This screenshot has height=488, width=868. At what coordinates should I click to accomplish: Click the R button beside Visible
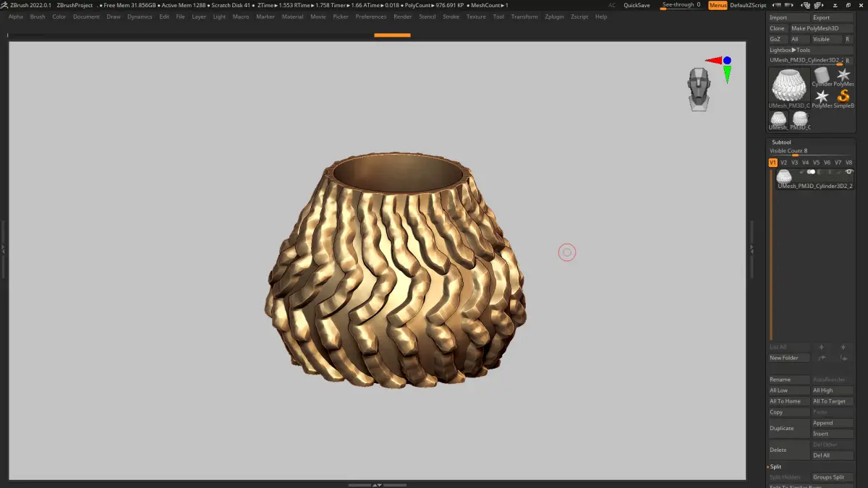[848, 39]
